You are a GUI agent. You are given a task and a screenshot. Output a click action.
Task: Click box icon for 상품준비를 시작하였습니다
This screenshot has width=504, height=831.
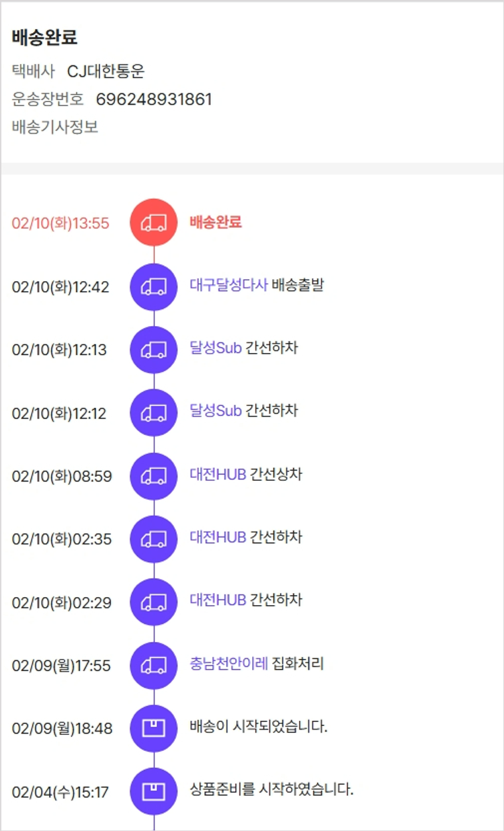click(x=154, y=791)
